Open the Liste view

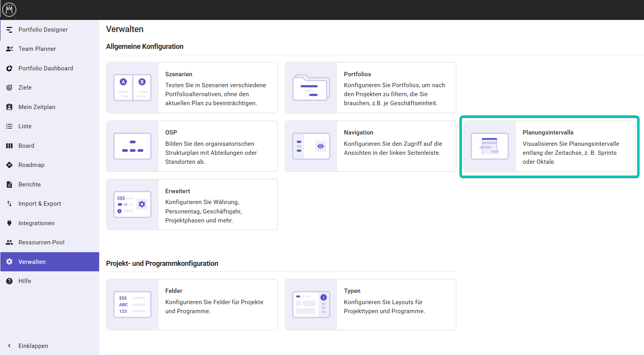25,126
